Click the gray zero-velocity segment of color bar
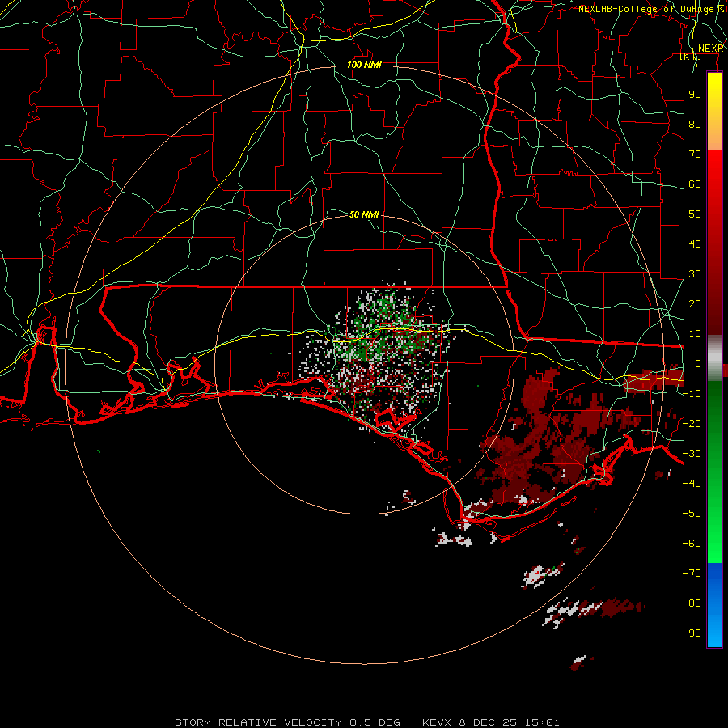Viewport: 728px width, 728px height. (x=714, y=358)
